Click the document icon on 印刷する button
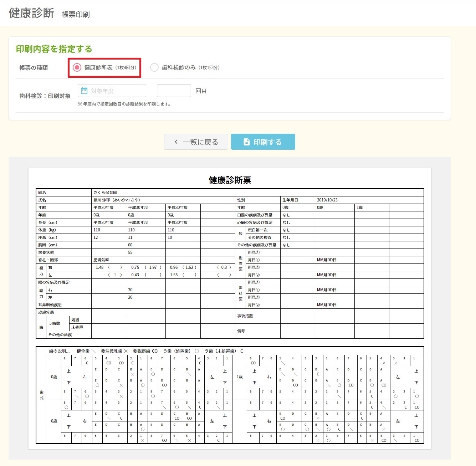The width and height of the screenshot is (476, 466). 246,142
